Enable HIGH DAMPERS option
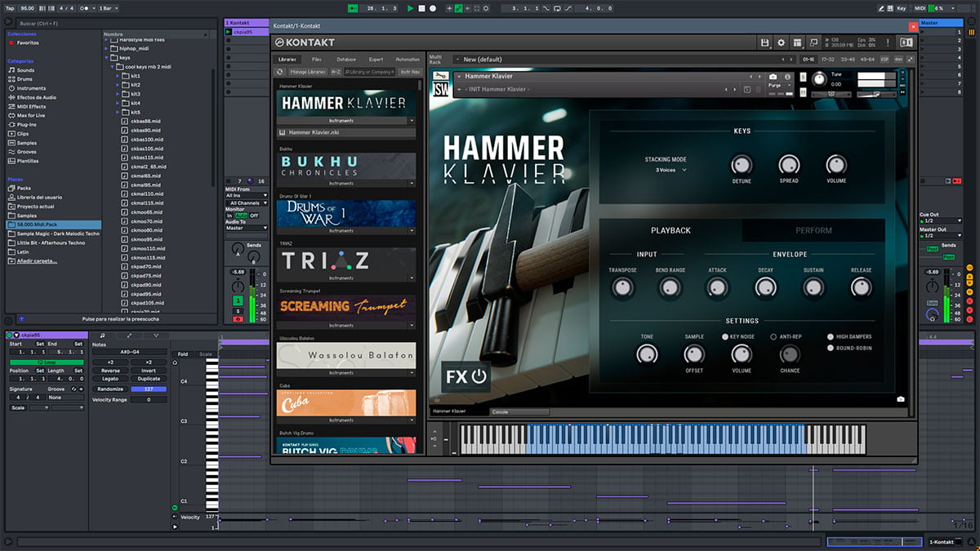Image resolution: width=980 pixels, height=551 pixels. coord(831,336)
